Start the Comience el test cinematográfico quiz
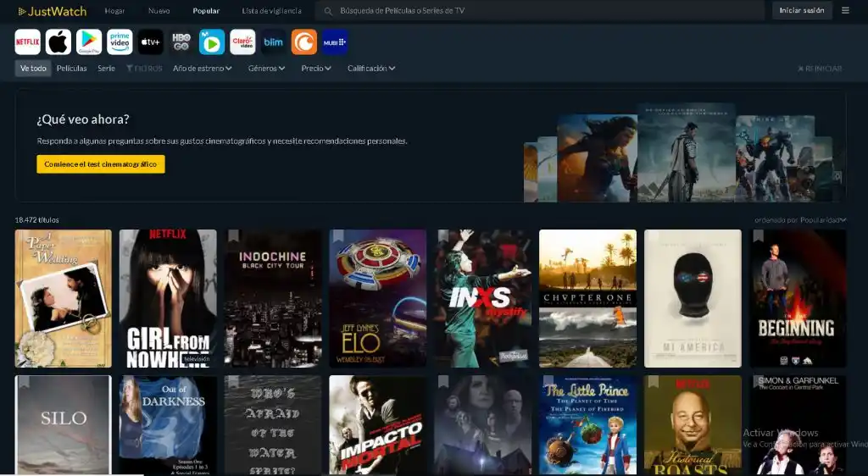Viewport: 868px width, 476px height. coord(101,164)
